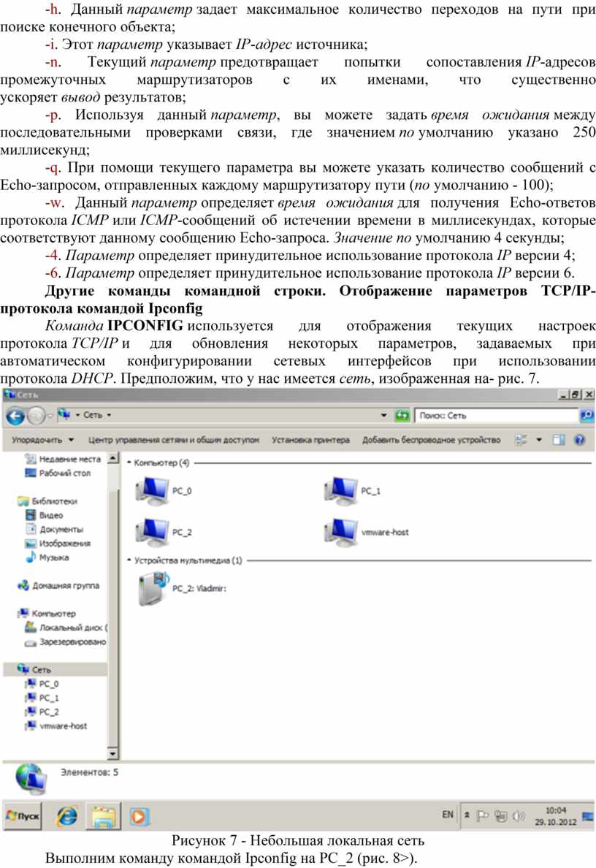Launch Internet Explorer from the taskbar
Viewport: 596px width, 868px height.
click(67, 817)
